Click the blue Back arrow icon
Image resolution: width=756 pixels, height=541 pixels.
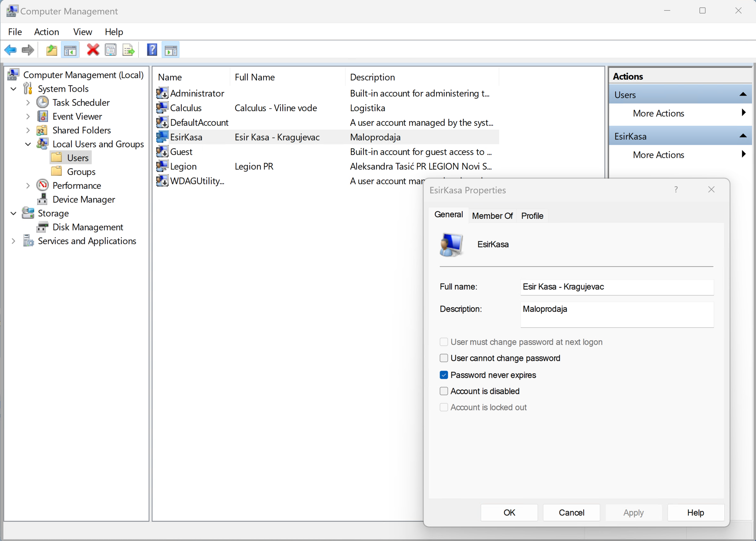point(10,50)
